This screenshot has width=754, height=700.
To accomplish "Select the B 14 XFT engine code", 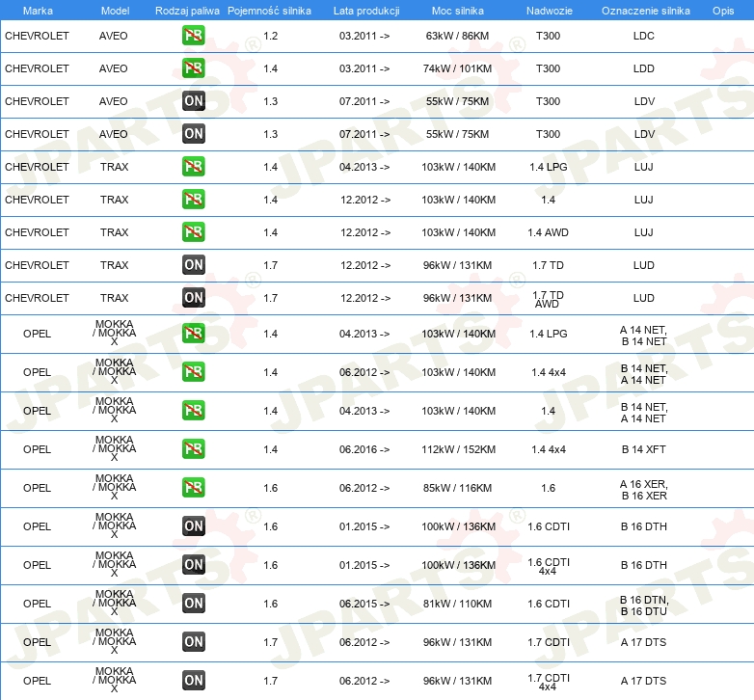I will [x=644, y=449].
